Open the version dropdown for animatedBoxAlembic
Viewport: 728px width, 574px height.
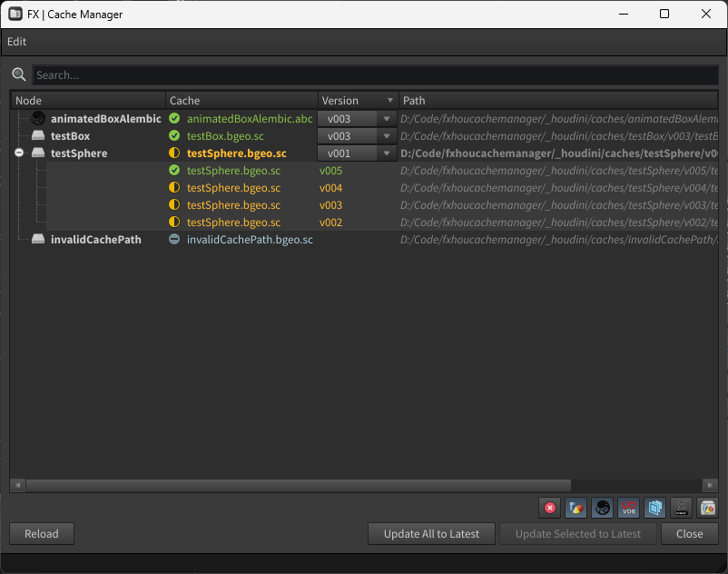356,119
